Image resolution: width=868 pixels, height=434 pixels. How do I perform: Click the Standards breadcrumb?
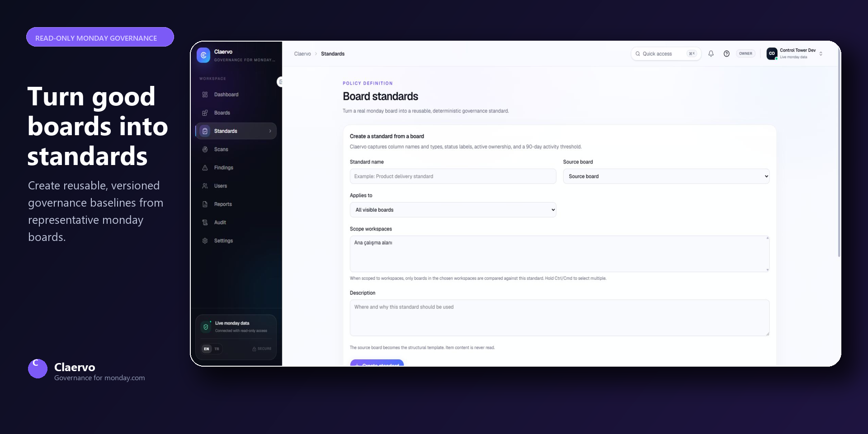(x=333, y=54)
